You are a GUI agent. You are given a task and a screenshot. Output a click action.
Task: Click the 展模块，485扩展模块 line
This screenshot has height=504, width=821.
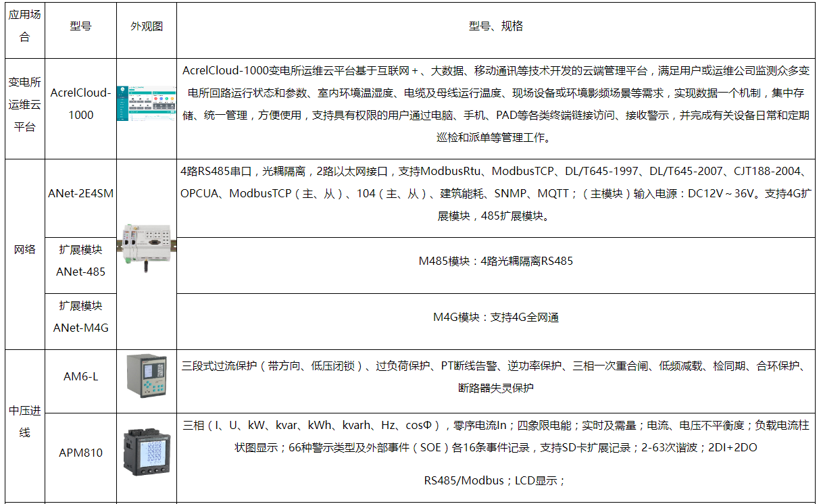coord(495,216)
